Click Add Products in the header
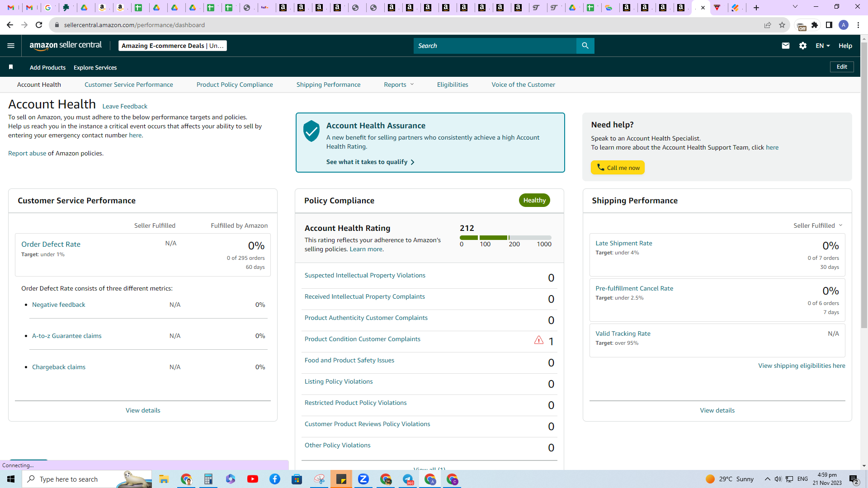The image size is (868, 488). [47, 67]
